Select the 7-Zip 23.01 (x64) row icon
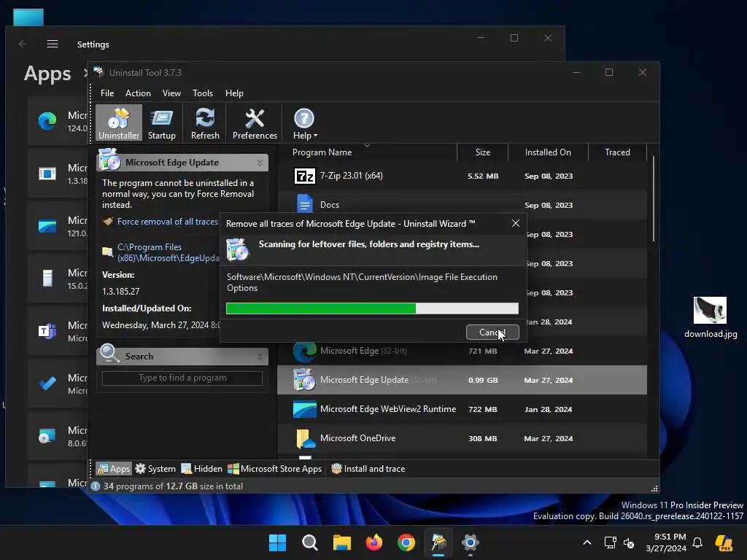747x560 pixels. (305, 176)
